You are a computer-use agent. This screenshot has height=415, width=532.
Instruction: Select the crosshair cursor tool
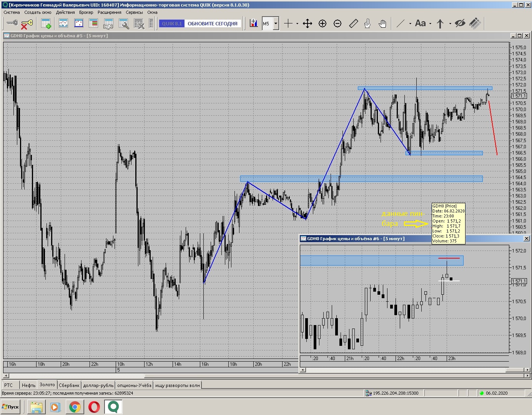[288, 23]
